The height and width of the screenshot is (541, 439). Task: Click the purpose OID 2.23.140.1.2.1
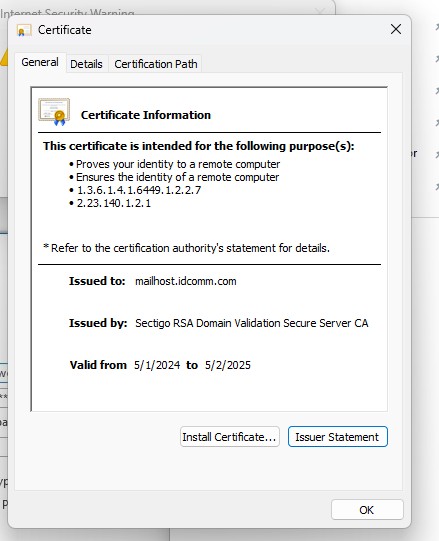click(x=114, y=203)
